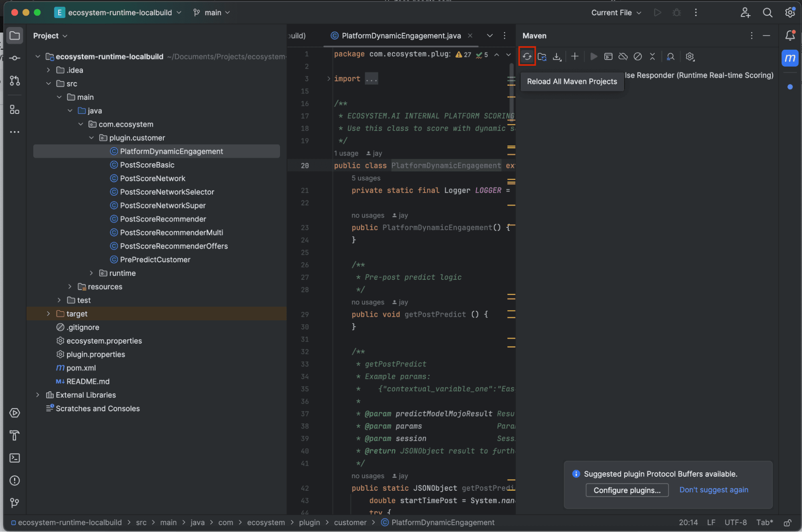The image size is (802, 532).
Task: Open the main branch menu in the navigation bar
Action: coord(211,12)
